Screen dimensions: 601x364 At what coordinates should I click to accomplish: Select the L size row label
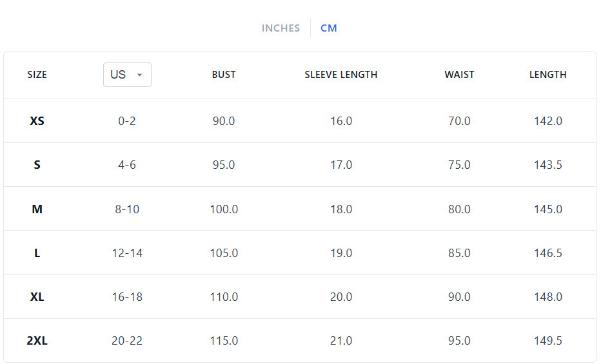pos(37,253)
